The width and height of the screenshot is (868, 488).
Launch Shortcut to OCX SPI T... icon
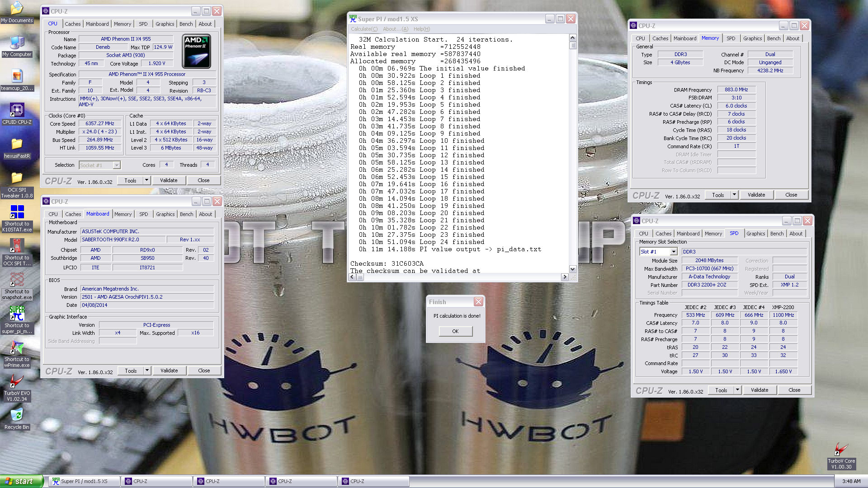click(x=17, y=253)
